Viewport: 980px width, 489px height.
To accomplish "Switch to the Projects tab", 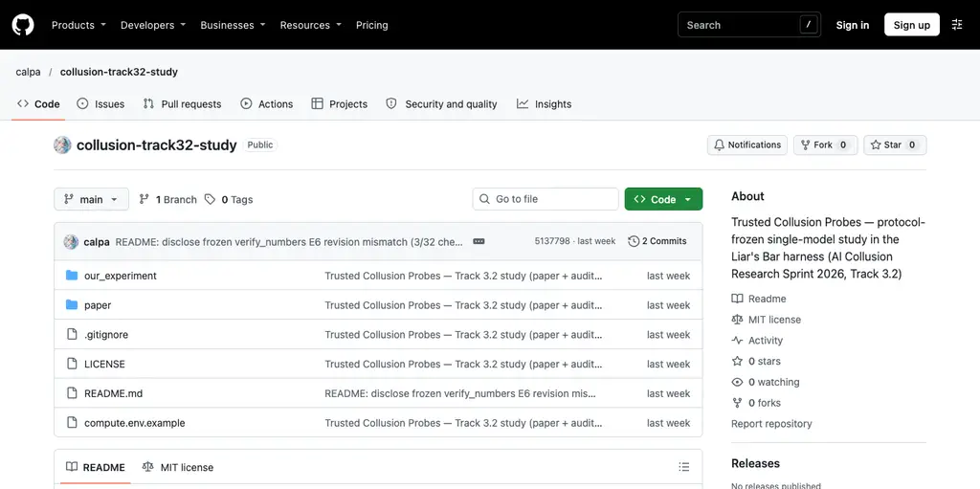I will pyautogui.click(x=340, y=104).
